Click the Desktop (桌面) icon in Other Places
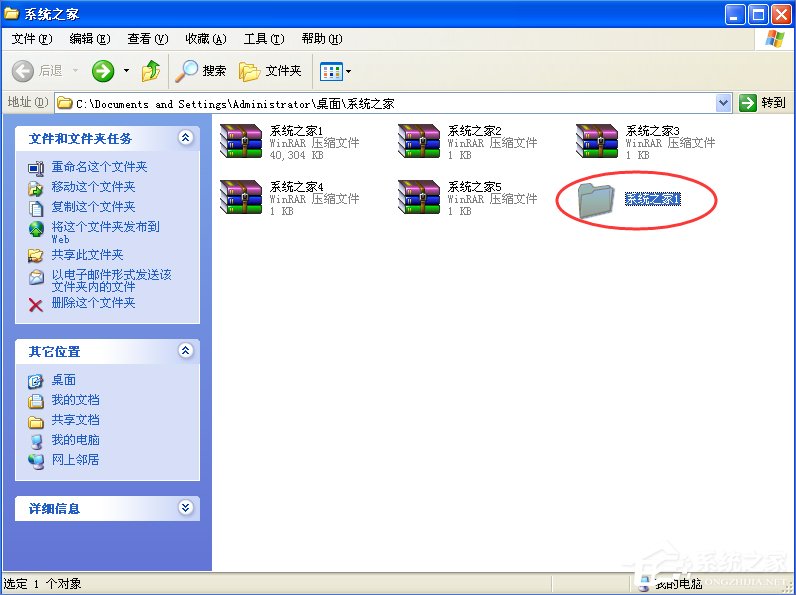Viewport: 796px width, 595px height. pyautogui.click(x=36, y=381)
